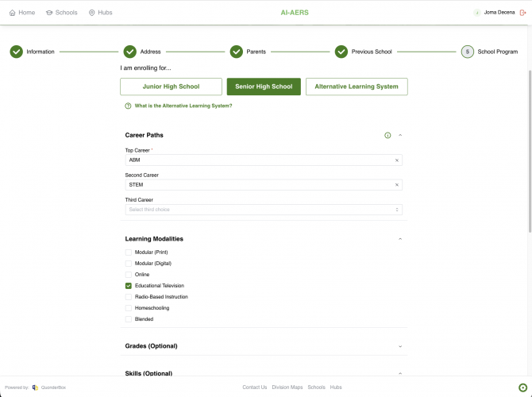This screenshot has height=397, width=532.
Task: Go to the Previous School step label
Action: tap(372, 52)
